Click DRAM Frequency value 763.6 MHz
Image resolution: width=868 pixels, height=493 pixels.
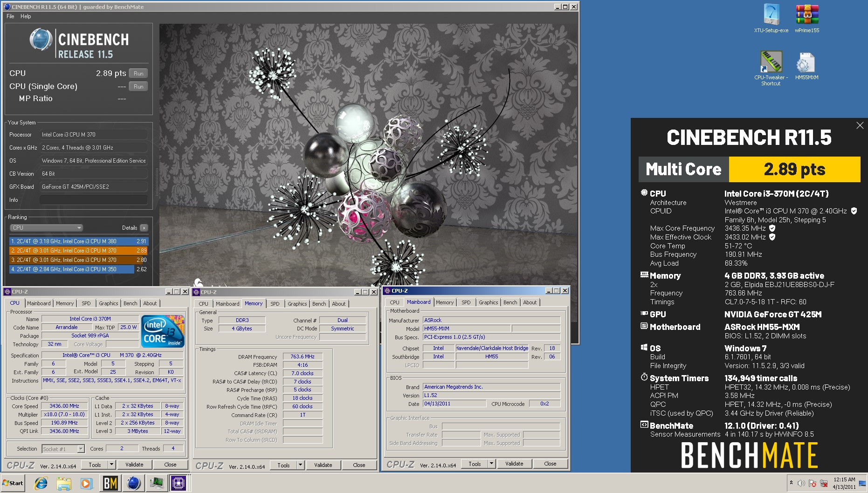(x=303, y=356)
